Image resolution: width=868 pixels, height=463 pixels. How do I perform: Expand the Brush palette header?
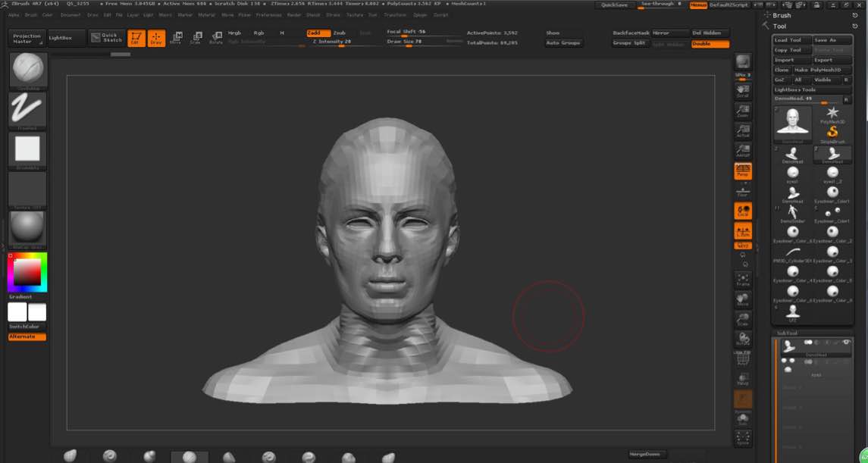(x=781, y=15)
